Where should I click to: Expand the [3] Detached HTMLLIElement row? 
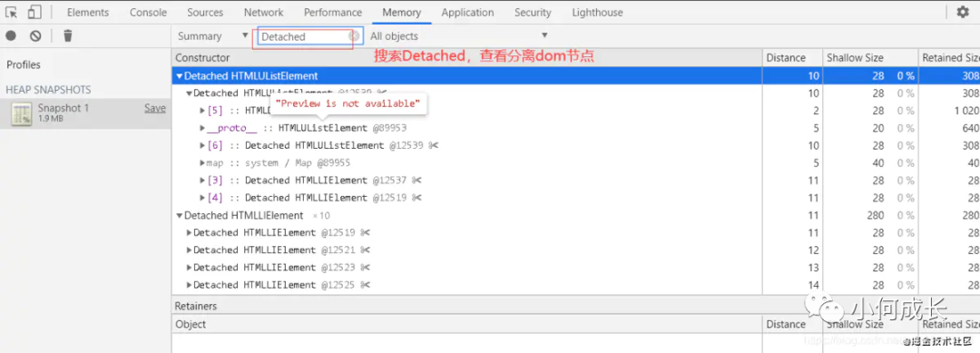201,181
